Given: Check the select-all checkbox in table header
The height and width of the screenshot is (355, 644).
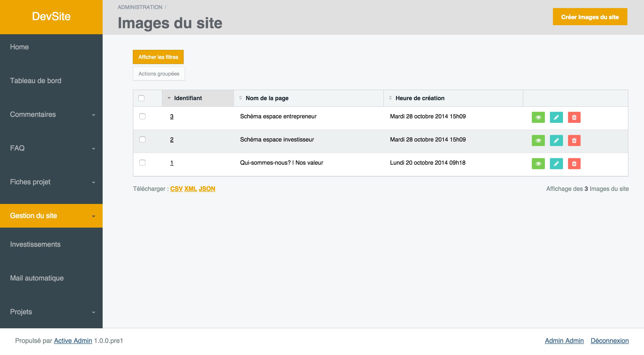Looking at the screenshot, I should point(141,98).
